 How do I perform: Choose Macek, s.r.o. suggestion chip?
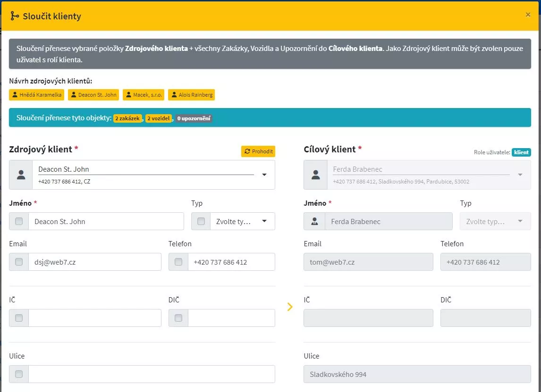(144, 95)
